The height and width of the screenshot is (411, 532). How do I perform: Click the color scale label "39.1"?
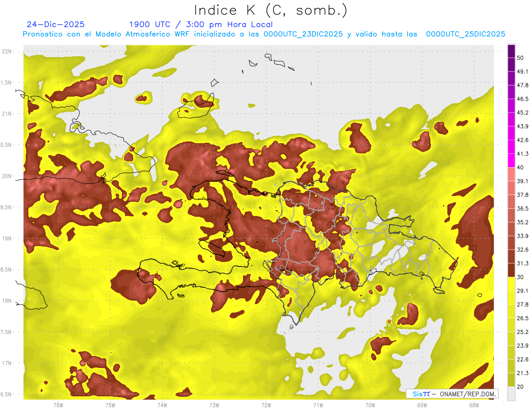(523, 181)
